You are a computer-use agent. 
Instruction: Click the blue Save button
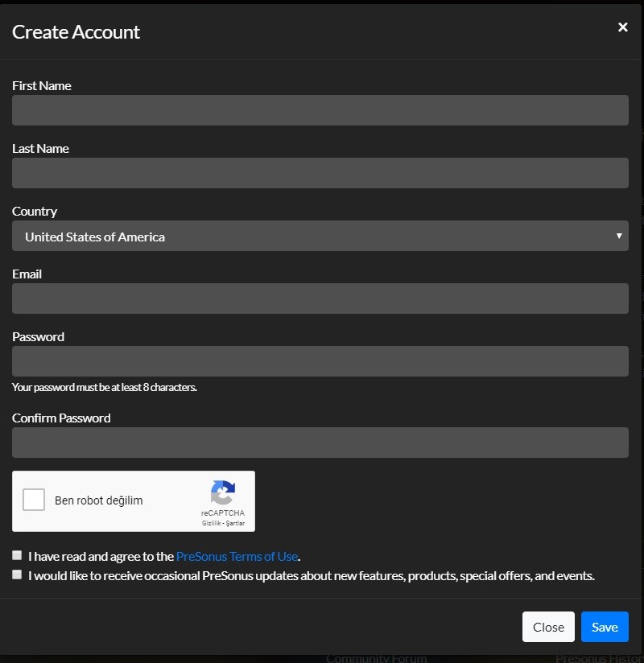click(x=605, y=628)
